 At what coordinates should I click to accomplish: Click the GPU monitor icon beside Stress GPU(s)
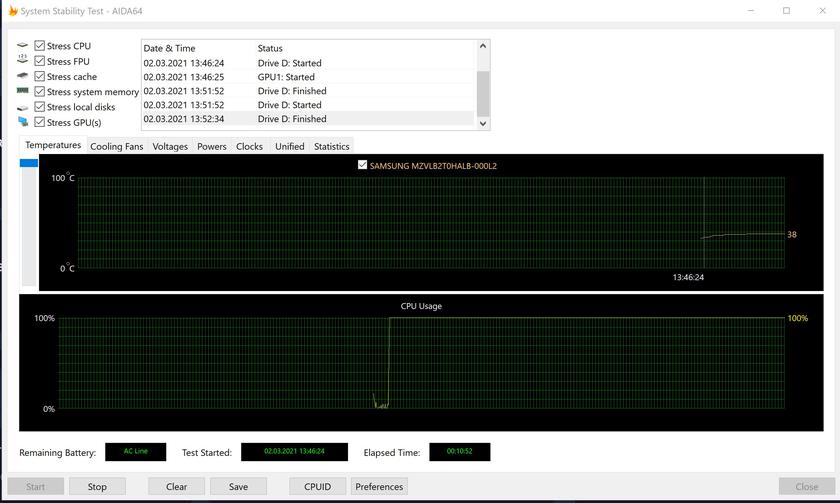[22, 122]
